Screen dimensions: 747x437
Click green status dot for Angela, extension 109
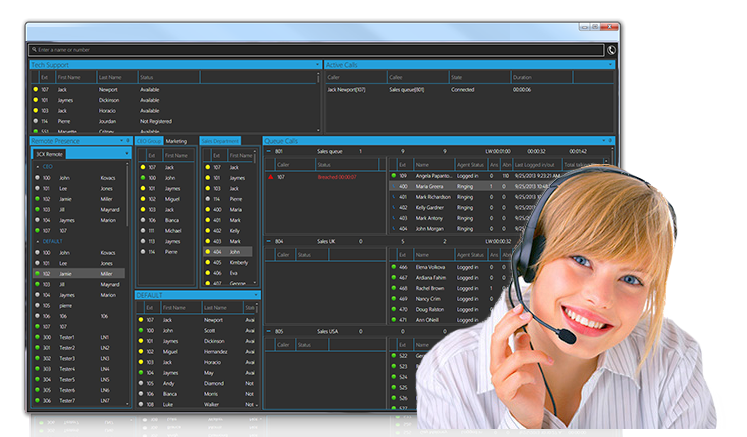393,176
